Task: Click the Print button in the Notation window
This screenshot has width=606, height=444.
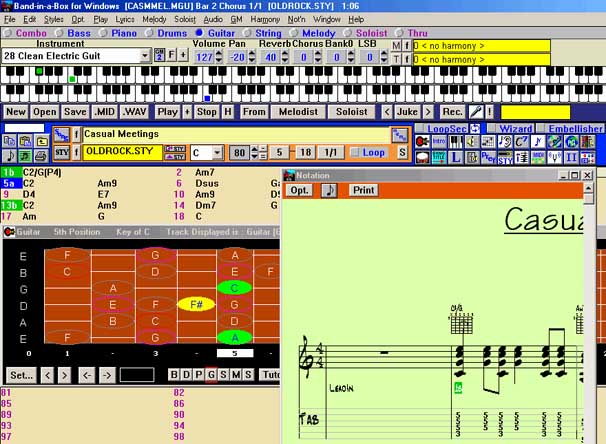Action: (x=364, y=190)
